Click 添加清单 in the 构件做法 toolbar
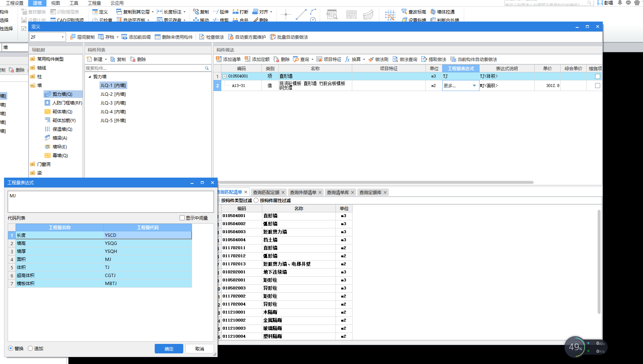This screenshot has height=364, width=643. click(228, 59)
